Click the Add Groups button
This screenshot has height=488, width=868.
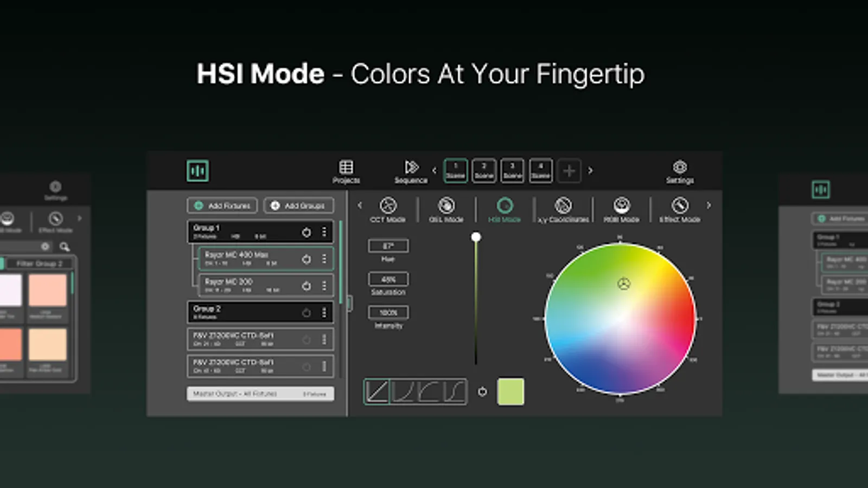[298, 206]
